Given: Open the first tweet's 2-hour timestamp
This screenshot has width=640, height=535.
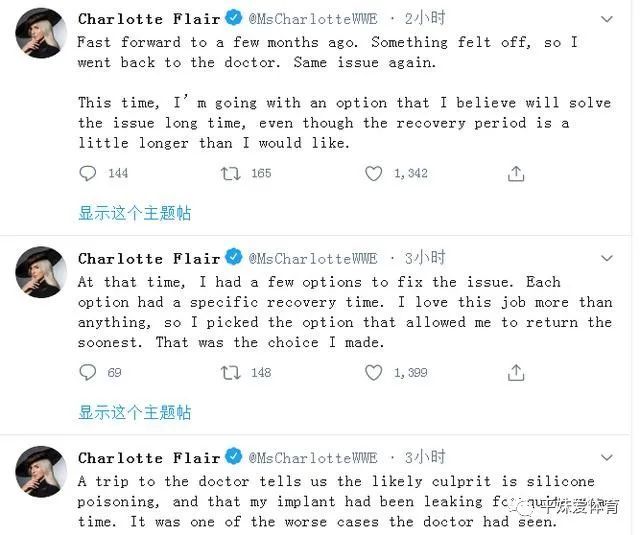Looking at the screenshot, I should 425,19.
